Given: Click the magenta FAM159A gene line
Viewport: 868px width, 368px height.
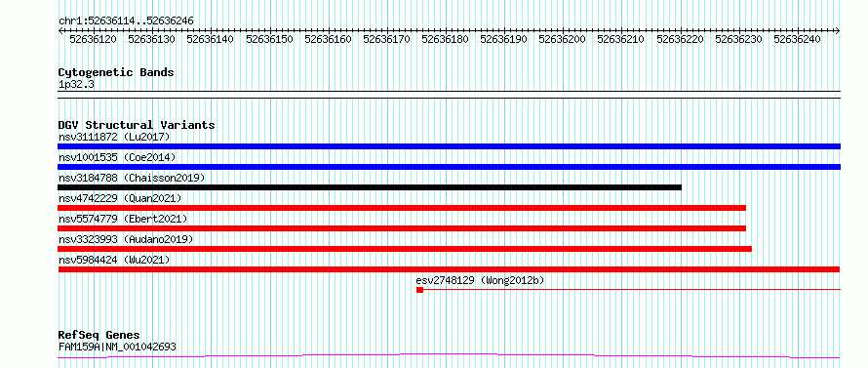Looking at the screenshot, I should pyautogui.click(x=449, y=355).
